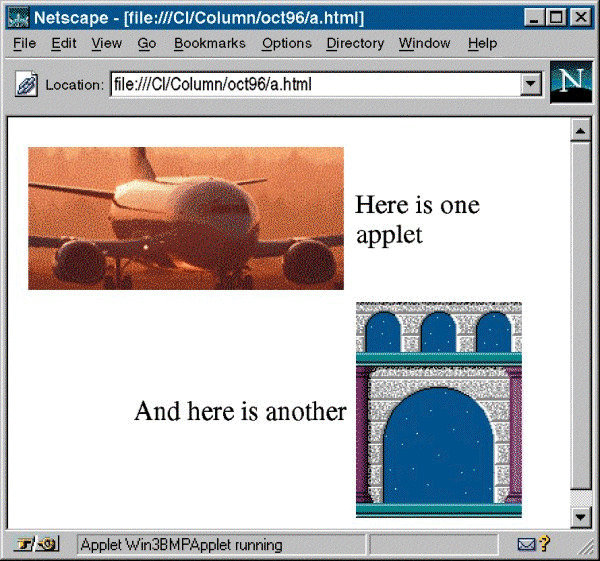Open the mail envelope icon in status bar
Viewport: 600px width, 561px height.
(x=527, y=545)
